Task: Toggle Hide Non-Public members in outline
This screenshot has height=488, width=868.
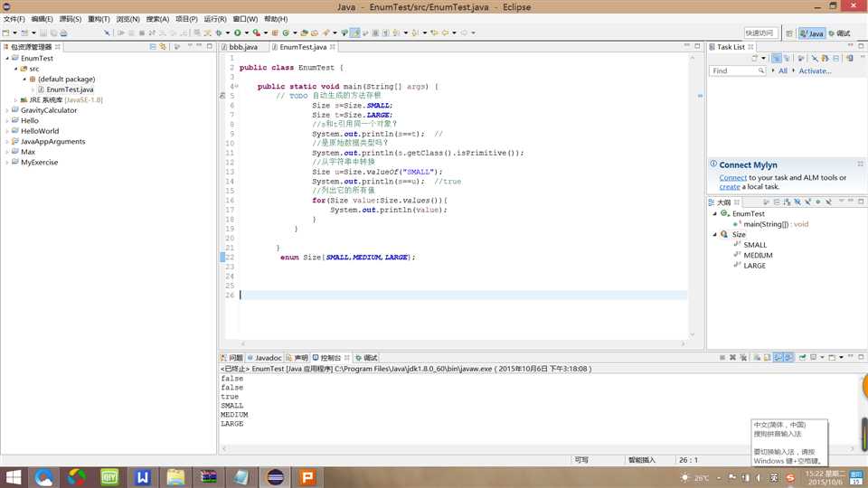Action: coord(818,202)
